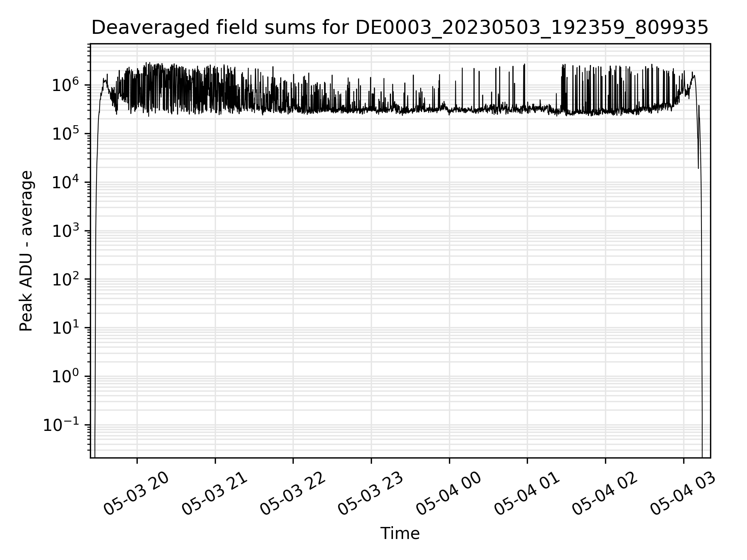Click the x-axis tick label '05-04 03'
The image size is (747, 560).
click(x=683, y=494)
